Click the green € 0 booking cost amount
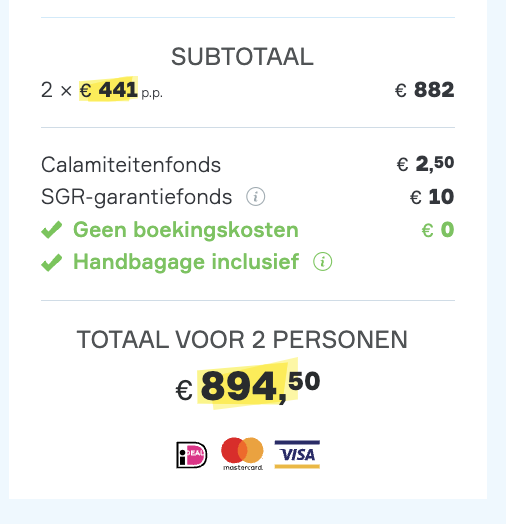The height and width of the screenshot is (524, 506). (x=438, y=230)
